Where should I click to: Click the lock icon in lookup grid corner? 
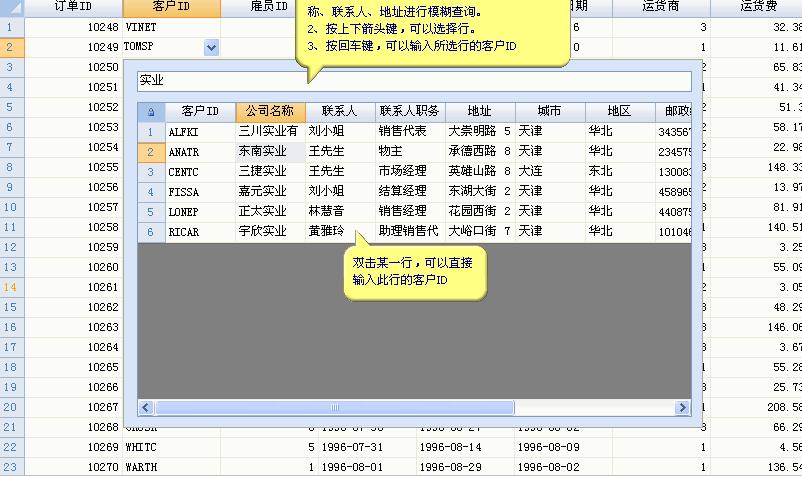click(151, 112)
